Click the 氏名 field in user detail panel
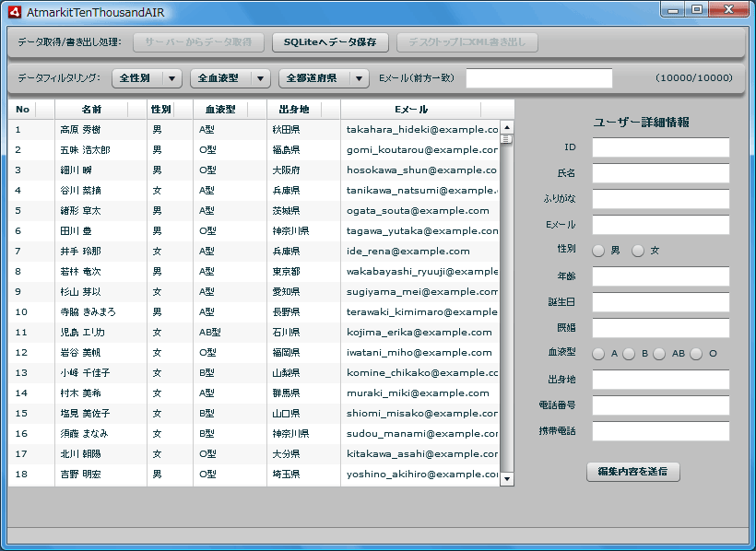 click(x=660, y=172)
